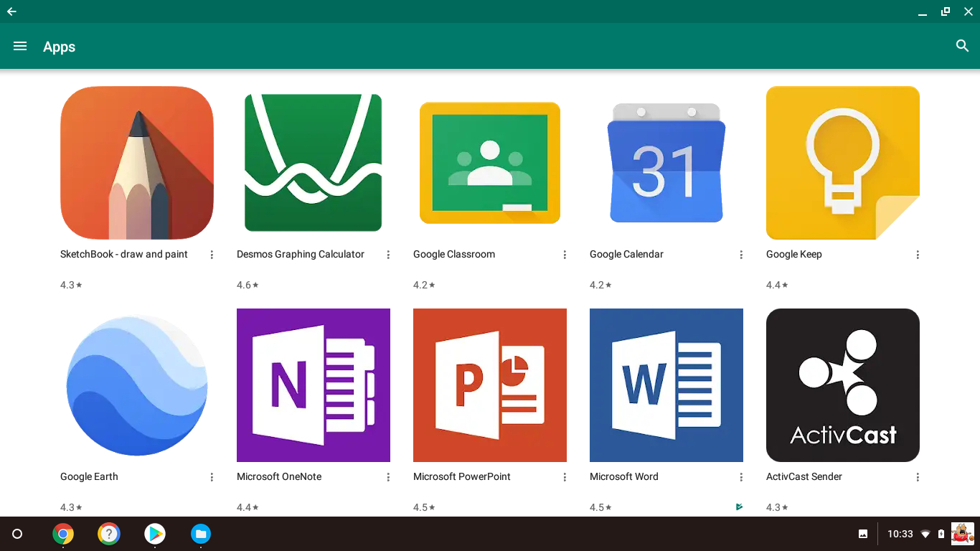Click the Microsoft OneNote title link
This screenshot has width=980, height=551.
[x=279, y=476]
